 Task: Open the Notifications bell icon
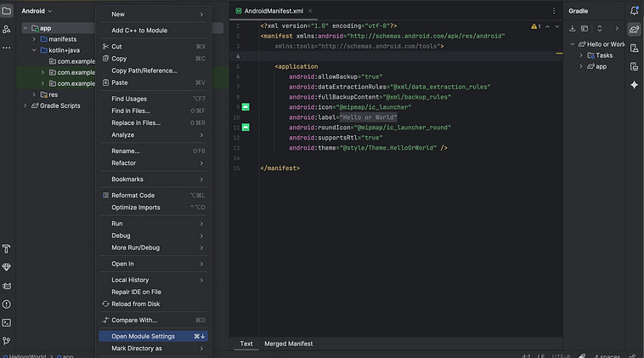click(x=634, y=11)
